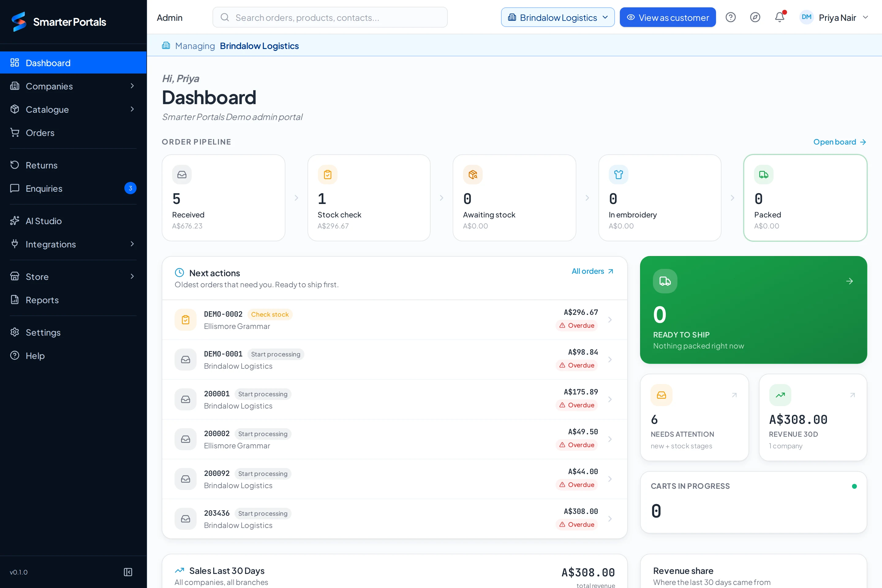The width and height of the screenshot is (882, 588).
Task: Open the Brindalow Logistics company dropdown
Action: coord(558,17)
